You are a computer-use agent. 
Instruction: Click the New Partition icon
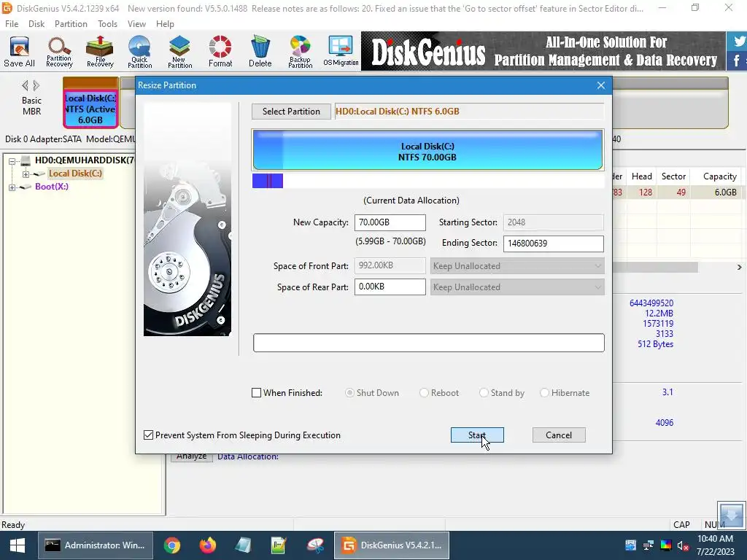[179, 52]
